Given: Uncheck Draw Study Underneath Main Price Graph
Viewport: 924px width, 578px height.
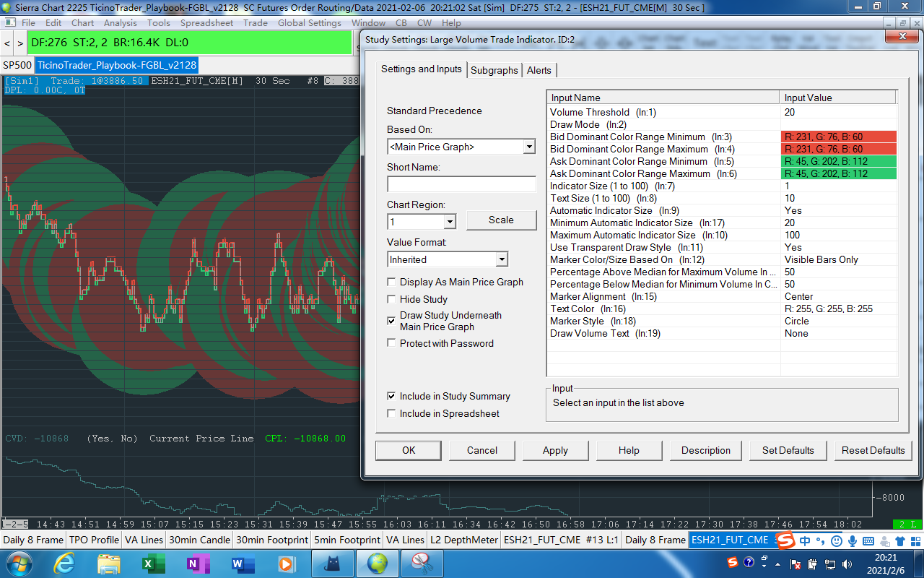Looking at the screenshot, I should point(392,320).
